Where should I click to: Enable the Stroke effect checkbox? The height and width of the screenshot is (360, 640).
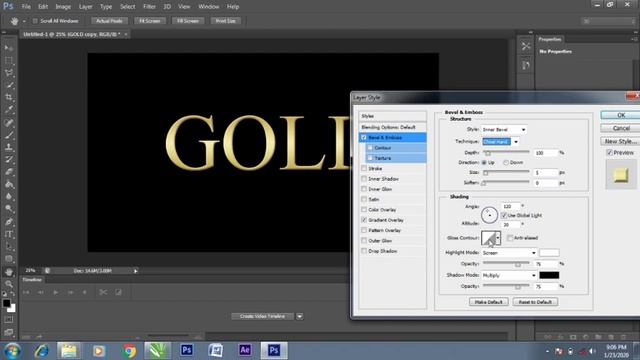364,168
